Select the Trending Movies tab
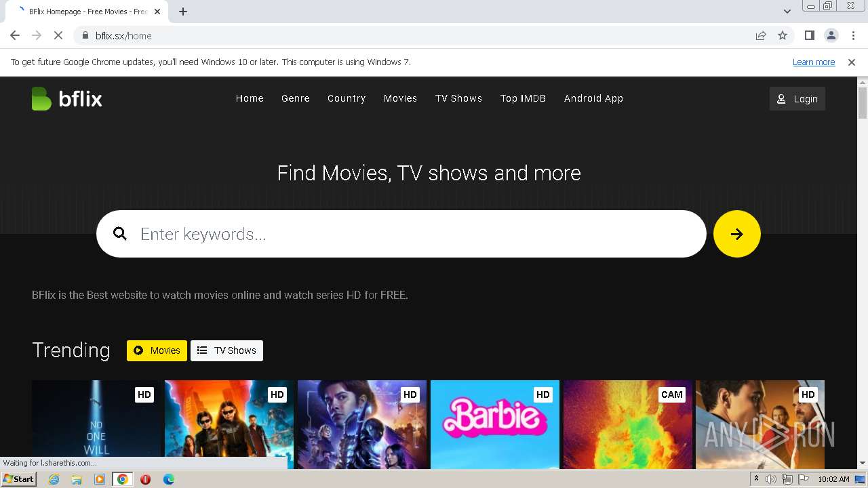The height and width of the screenshot is (488, 868). (x=157, y=350)
